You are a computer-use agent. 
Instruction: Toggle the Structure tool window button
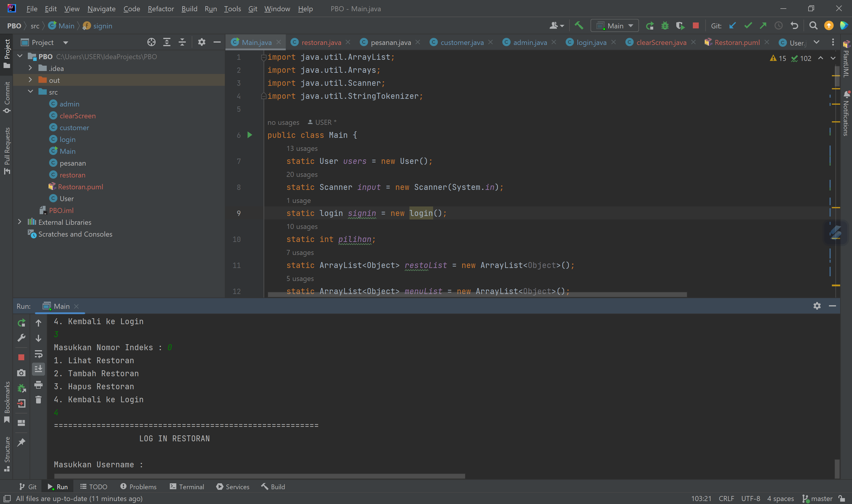tap(7, 454)
